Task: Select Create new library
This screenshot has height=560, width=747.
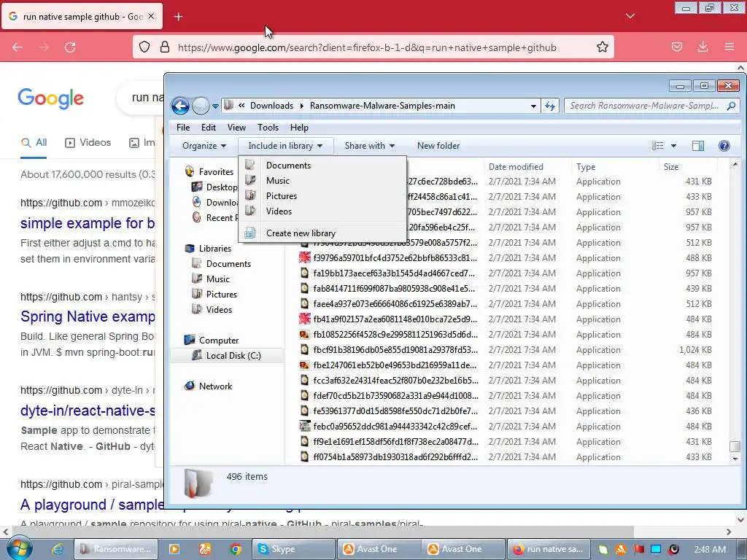Action: pyautogui.click(x=322, y=233)
